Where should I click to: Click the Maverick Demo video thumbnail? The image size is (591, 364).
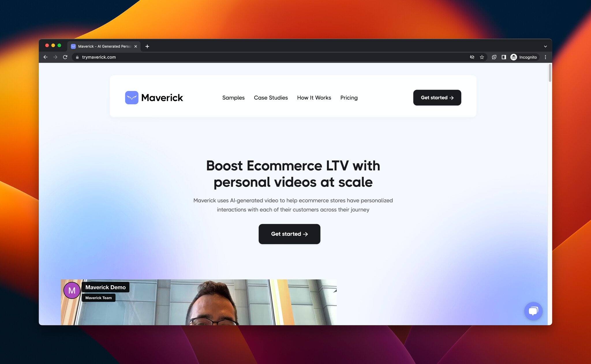(199, 302)
